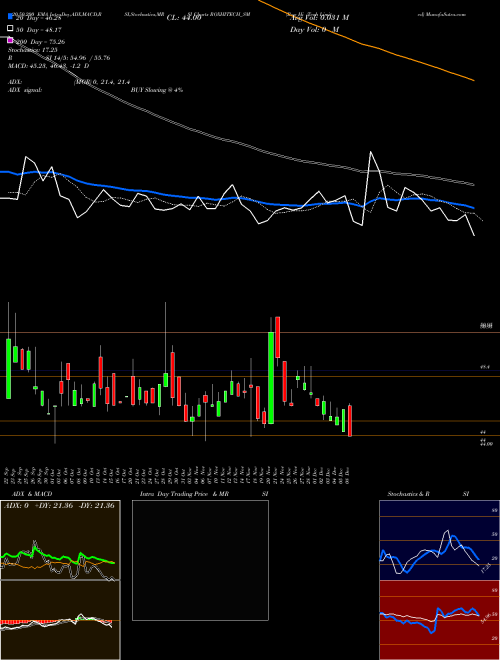Select the '20 Day = 46.28' label
The height and width of the screenshot is (660, 500).
click(x=39, y=18)
